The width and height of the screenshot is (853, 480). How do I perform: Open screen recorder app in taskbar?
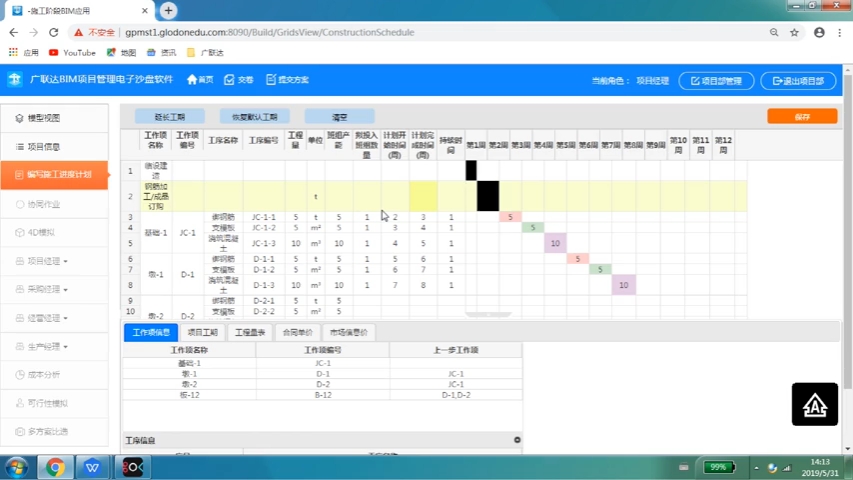(132, 467)
